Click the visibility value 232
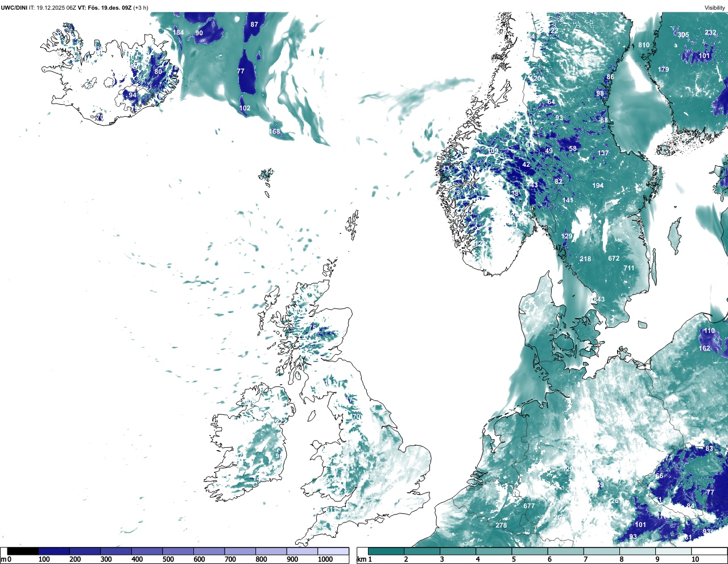728x564 pixels. pyautogui.click(x=710, y=32)
